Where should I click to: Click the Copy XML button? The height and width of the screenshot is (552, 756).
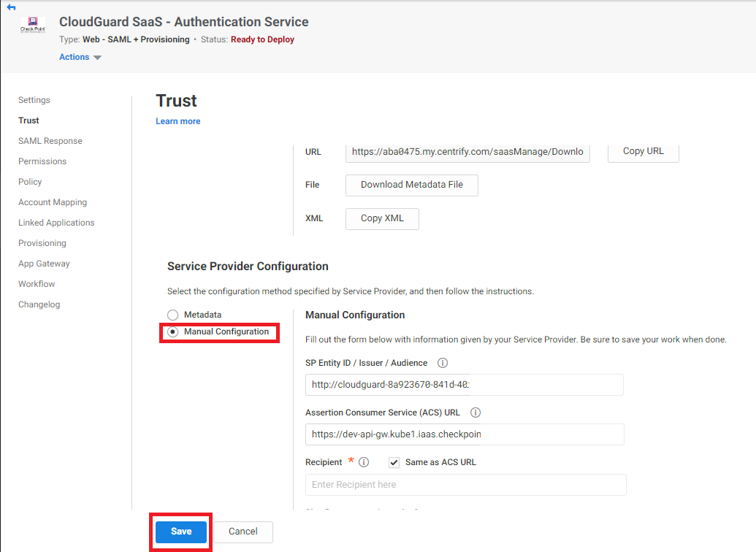click(382, 219)
